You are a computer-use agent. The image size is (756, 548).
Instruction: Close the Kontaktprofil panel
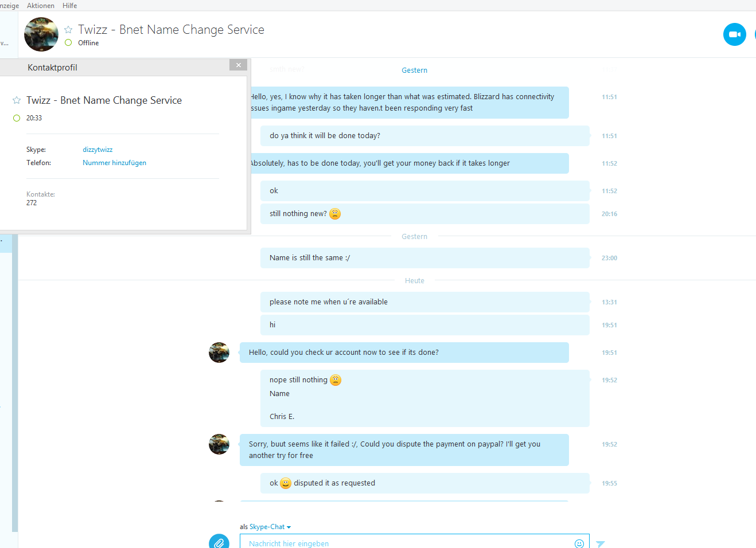(239, 65)
